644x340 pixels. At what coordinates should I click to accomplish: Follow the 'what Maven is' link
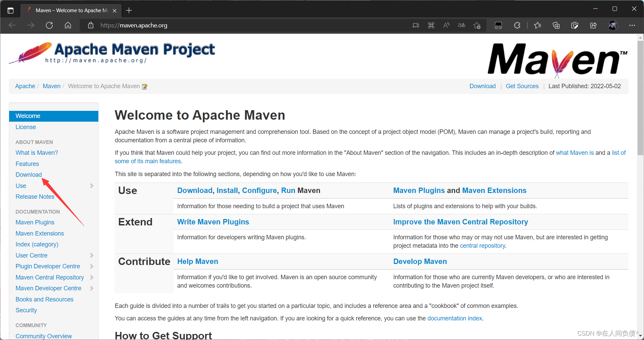coord(575,153)
